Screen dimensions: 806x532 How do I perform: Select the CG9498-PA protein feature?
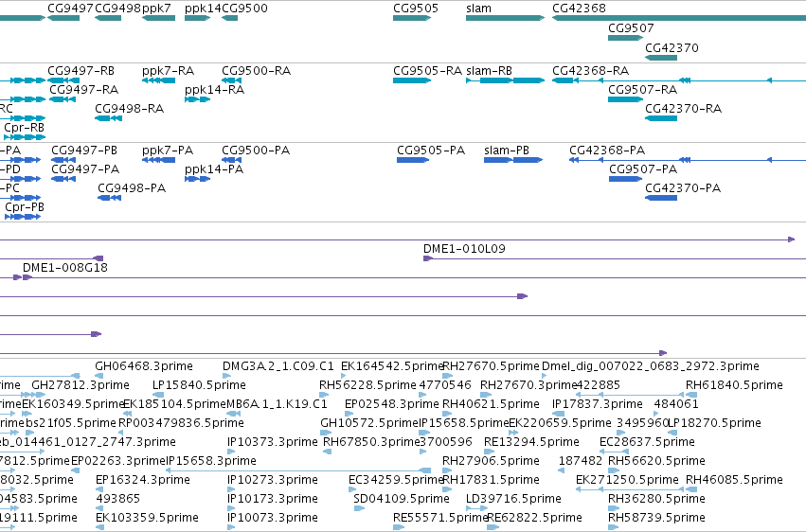(110, 198)
